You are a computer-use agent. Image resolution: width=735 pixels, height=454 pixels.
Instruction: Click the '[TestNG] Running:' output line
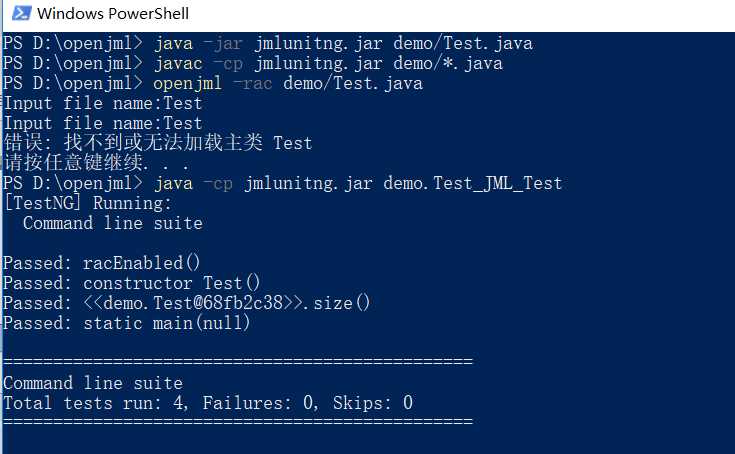88,203
